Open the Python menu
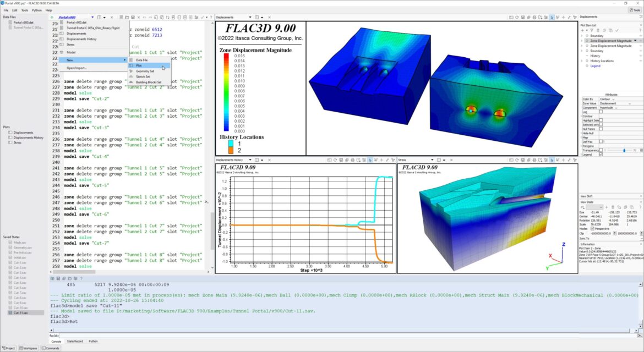 [x=37, y=10]
